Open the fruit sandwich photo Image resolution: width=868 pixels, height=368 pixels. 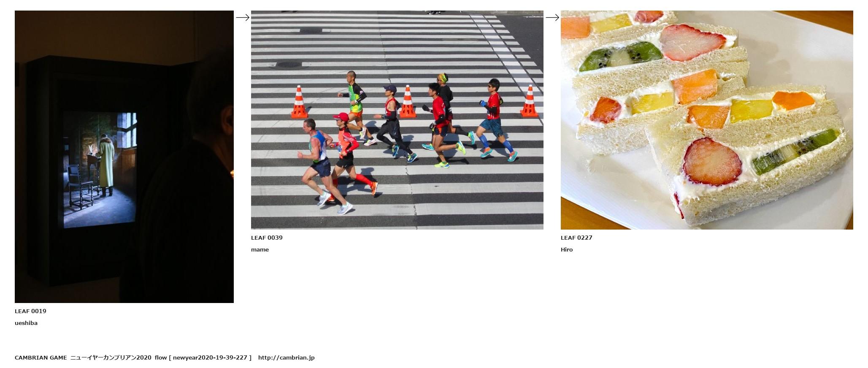[707, 120]
